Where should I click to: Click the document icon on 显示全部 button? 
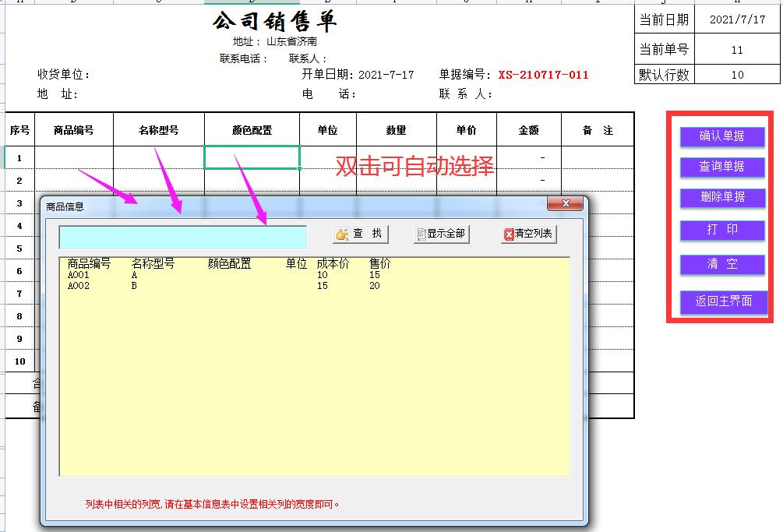[x=420, y=234]
